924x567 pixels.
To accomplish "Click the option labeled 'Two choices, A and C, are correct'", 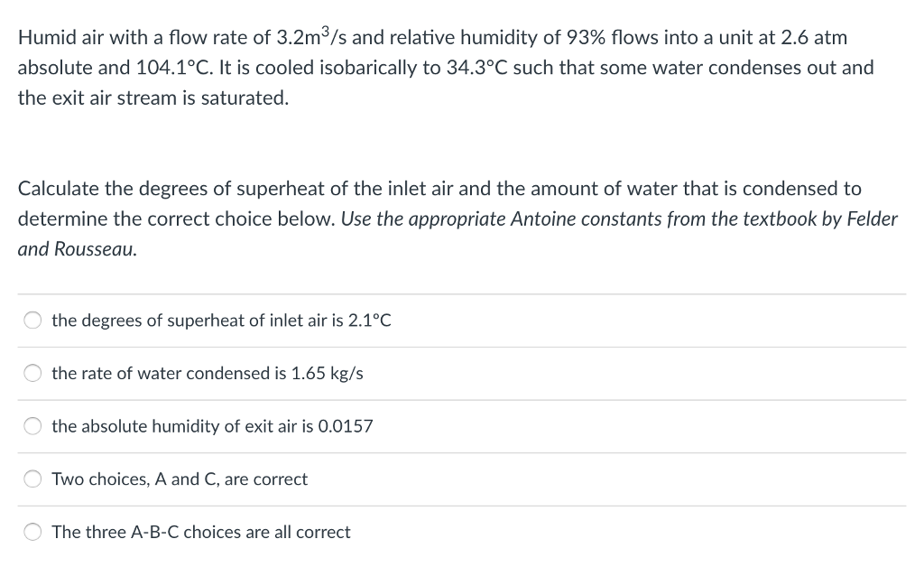I will (179, 479).
